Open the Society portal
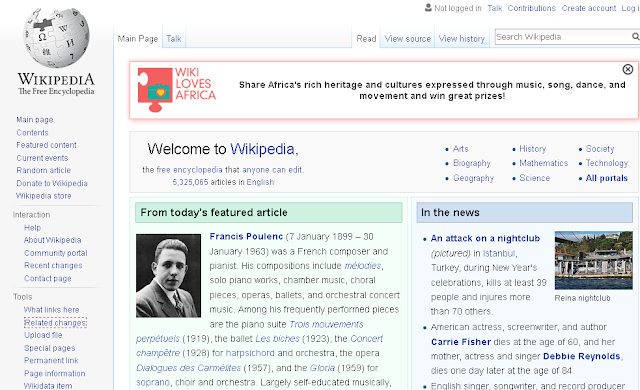The height and width of the screenshot is (390, 640). 600,149
